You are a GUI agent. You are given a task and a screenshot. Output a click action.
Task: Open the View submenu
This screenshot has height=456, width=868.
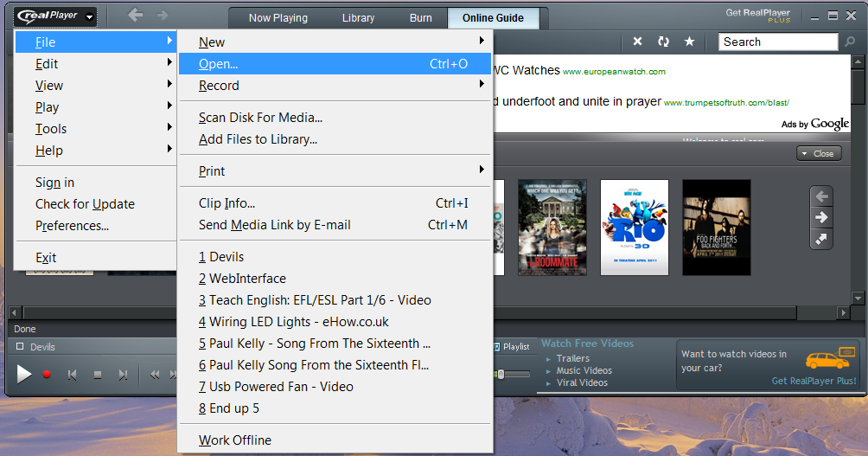click(95, 86)
